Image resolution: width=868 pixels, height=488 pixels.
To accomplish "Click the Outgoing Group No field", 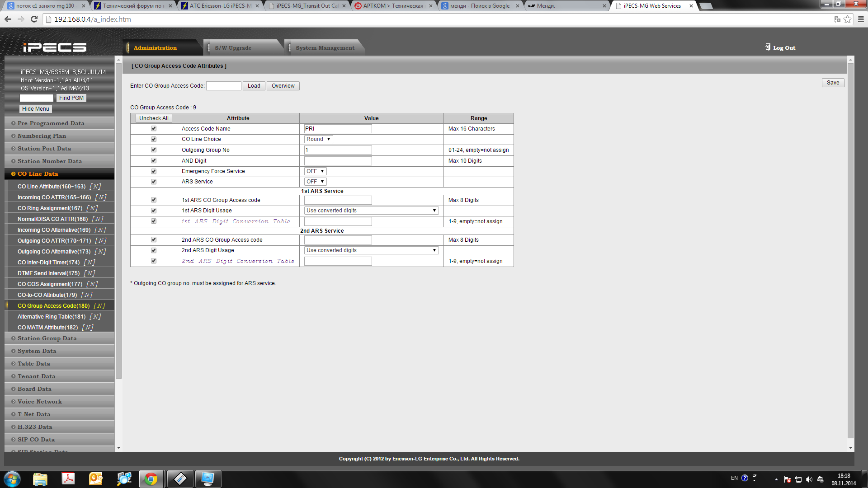I will pos(338,150).
